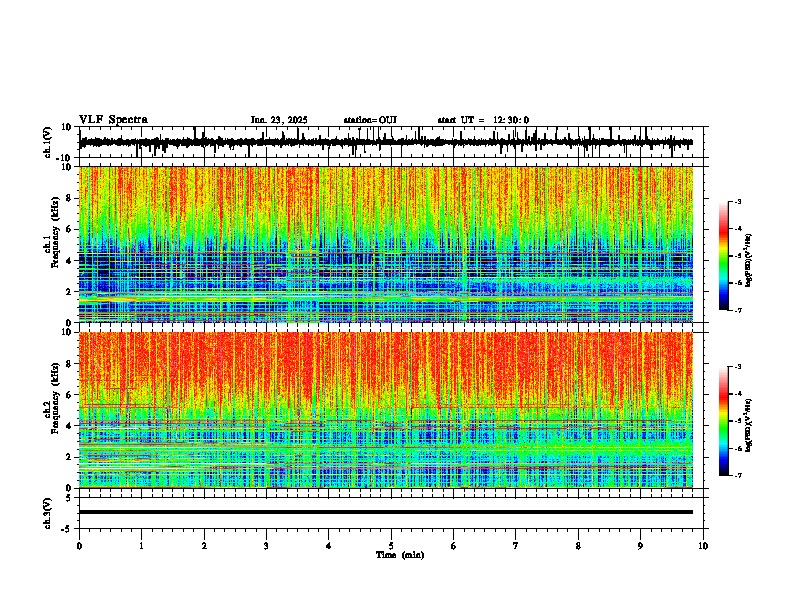Screen dimensions: 792x612
Task: Click the '6' kHz tick on ch.2 spectrogram
Action: point(70,395)
